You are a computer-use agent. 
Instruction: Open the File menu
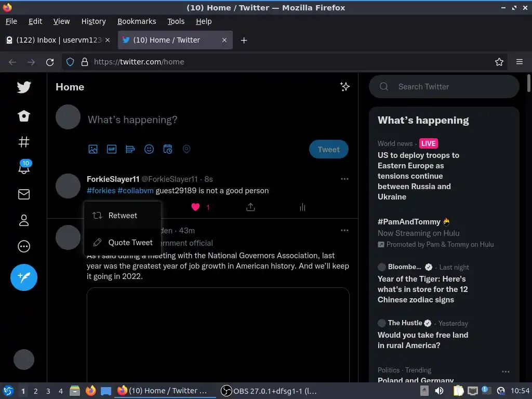[x=11, y=21]
